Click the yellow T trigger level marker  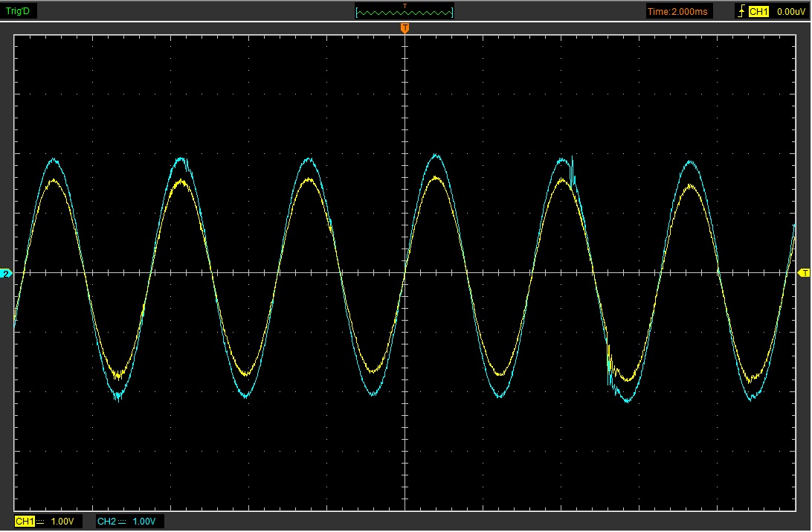pyautogui.click(x=804, y=274)
